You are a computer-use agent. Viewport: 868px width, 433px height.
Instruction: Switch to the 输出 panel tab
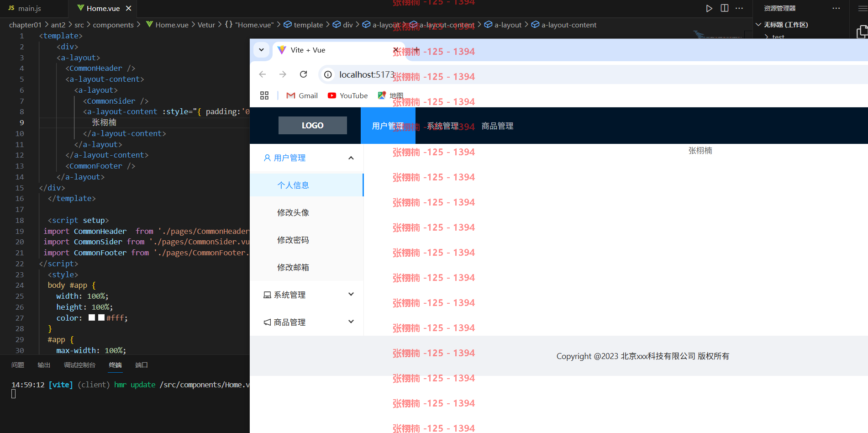pos(44,365)
